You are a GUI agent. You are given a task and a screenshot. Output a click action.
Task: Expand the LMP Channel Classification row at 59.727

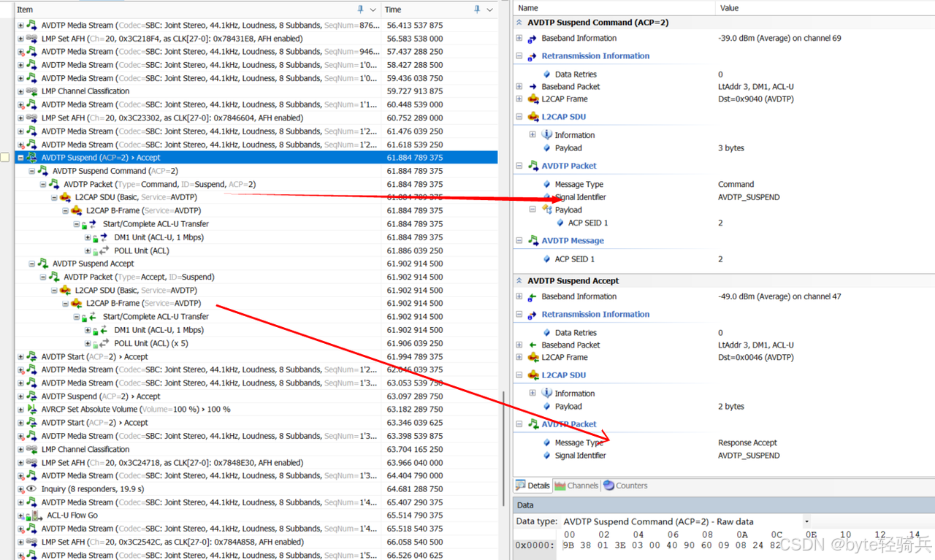(x=20, y=91)
